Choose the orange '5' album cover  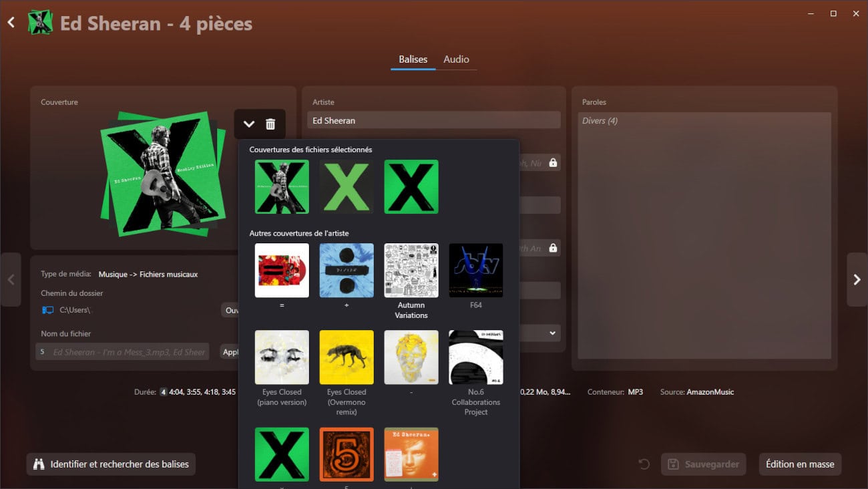click(x=347, y=454)
